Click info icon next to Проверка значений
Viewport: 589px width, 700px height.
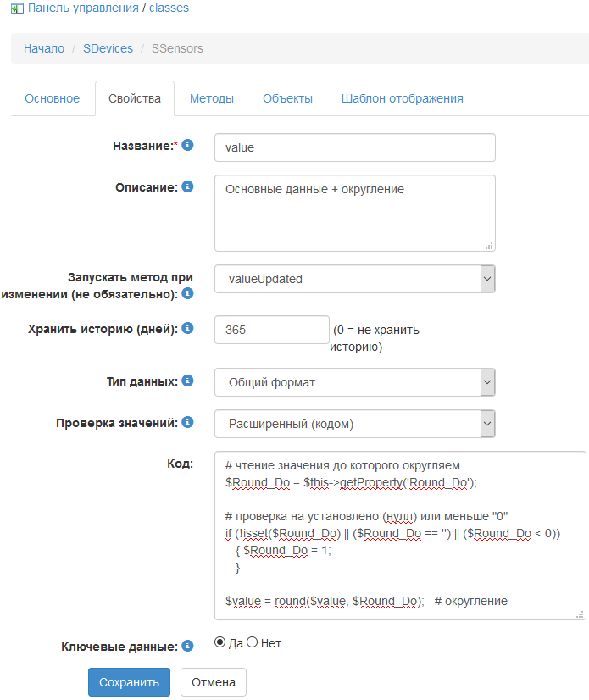188,421
